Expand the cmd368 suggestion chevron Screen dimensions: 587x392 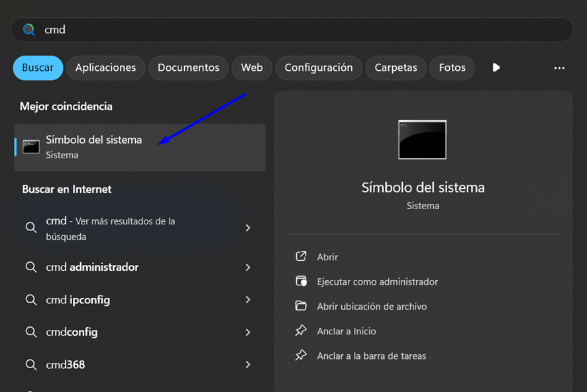[247, 364]
